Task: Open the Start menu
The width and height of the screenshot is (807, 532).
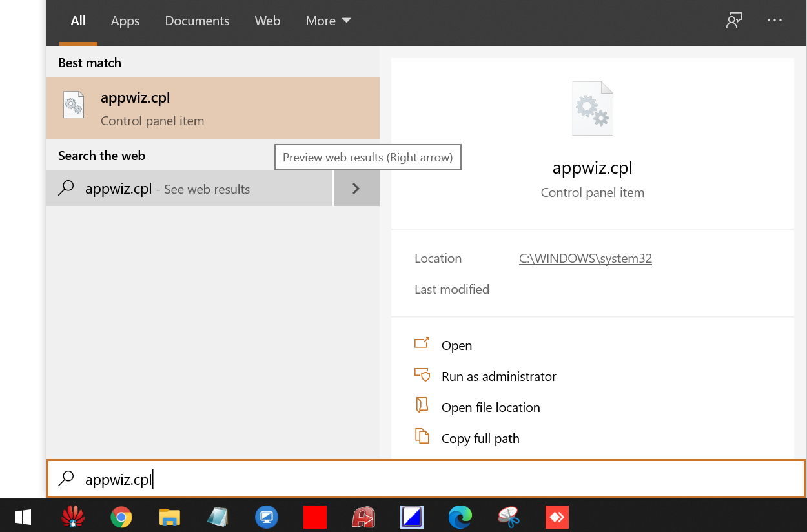Action: tap(23, 517)
